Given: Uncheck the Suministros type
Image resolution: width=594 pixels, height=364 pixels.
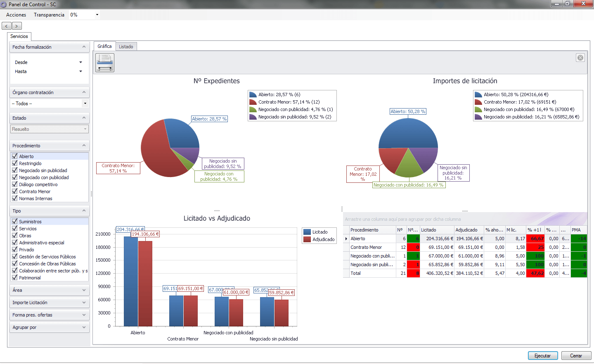Looking at the screenshot, I should click(x=15, y=221).
